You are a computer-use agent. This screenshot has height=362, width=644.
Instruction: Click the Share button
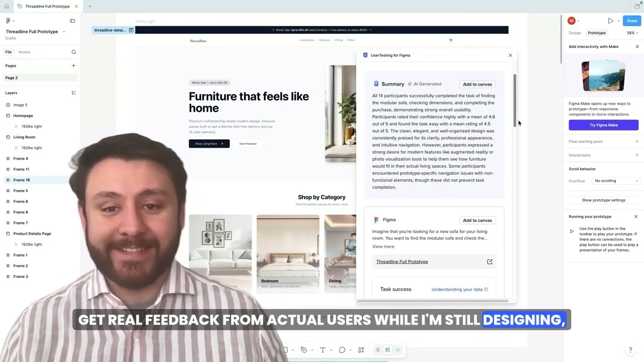[x=632, y=21]
